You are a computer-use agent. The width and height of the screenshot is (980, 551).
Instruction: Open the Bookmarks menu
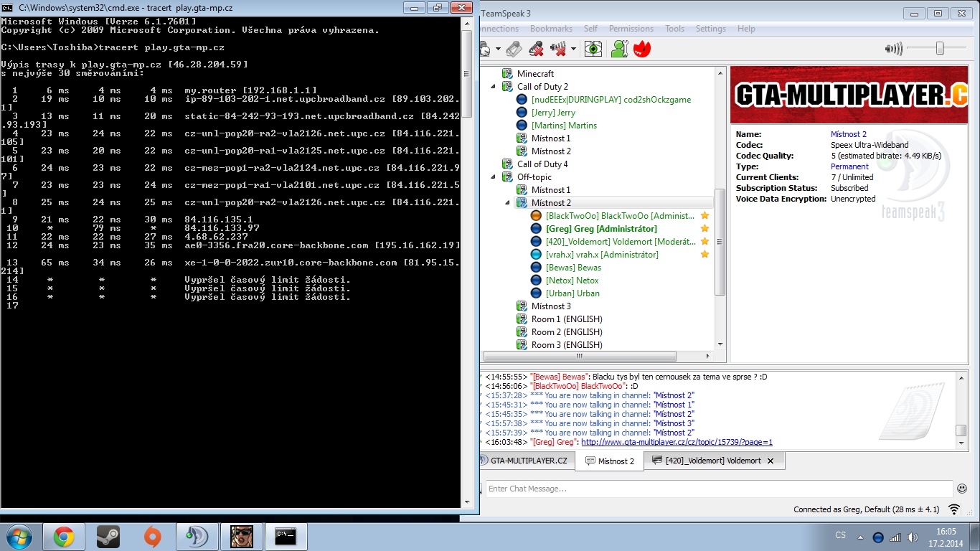click(x=551, y=29)
